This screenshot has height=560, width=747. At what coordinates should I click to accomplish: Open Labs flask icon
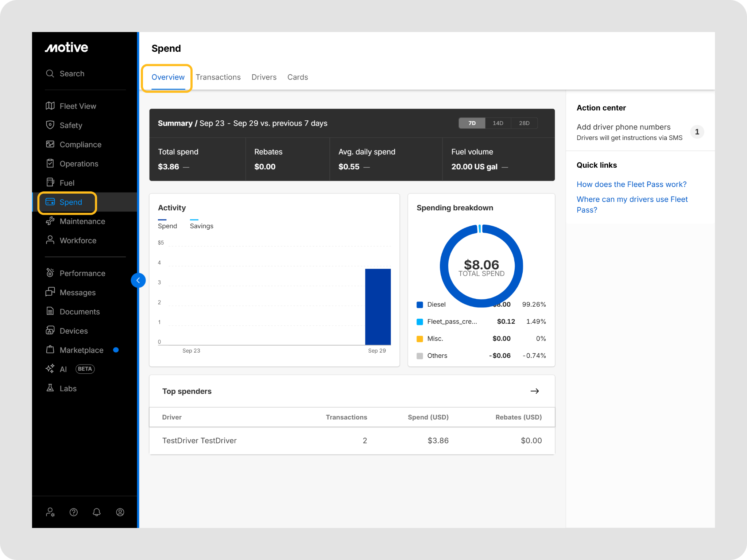50,388
